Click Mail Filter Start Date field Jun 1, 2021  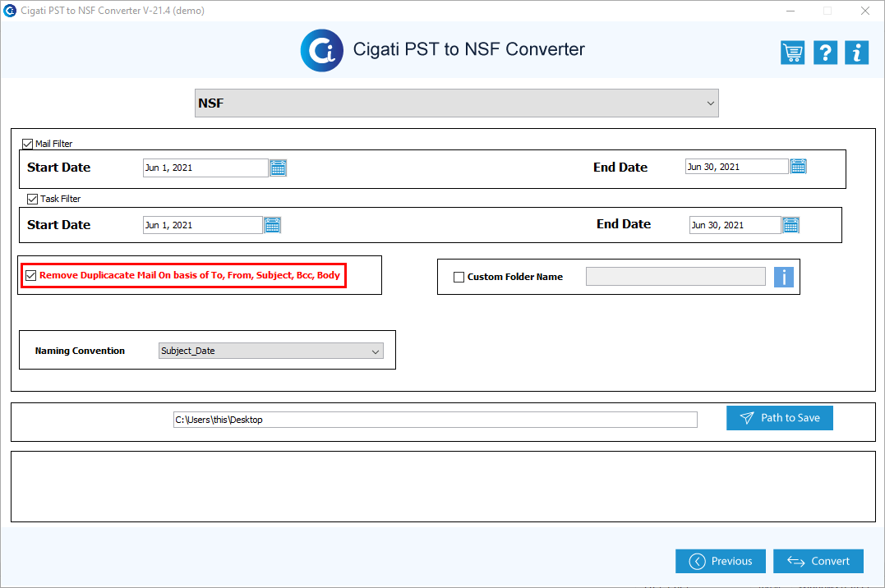(205, 168)
